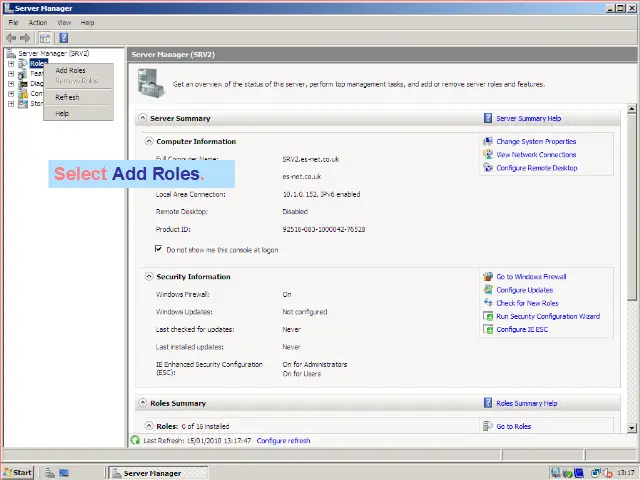Click the Run Security Configuration Wizard link
Viewport: 640px width, 480px height.
point(548,316)
